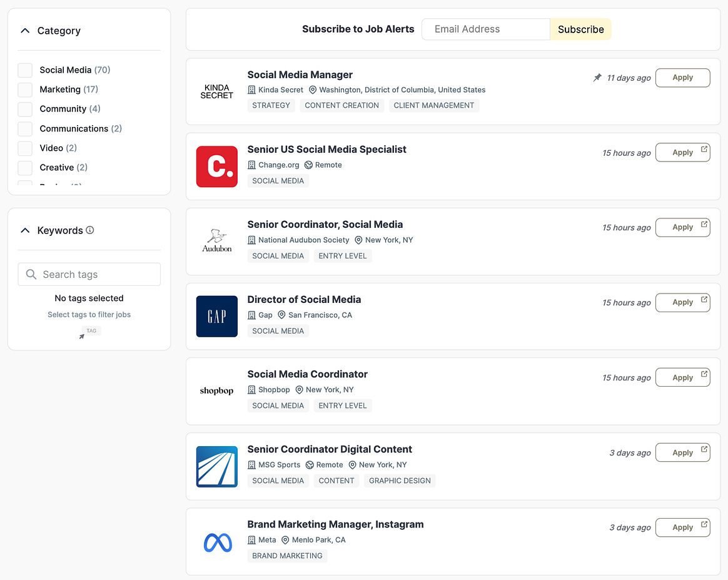The image size is (728, 580).
Task: Check the Creative category checkbox
Action: coord(25,168)
